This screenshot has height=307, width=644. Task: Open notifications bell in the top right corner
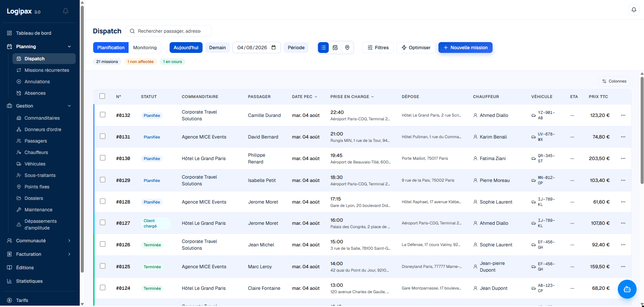point(634,10)
